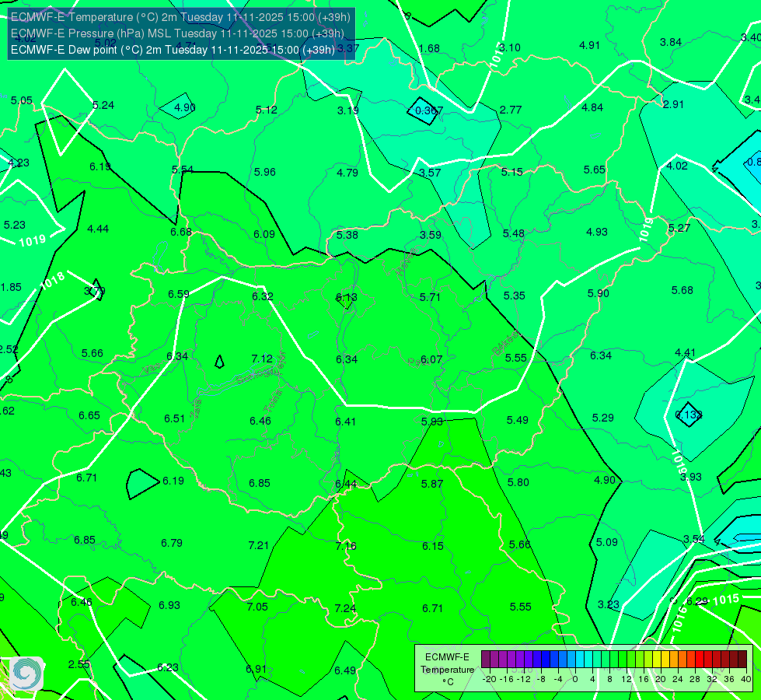Click the dew point value 6.68
761x700 pixels.
point(181,232)
